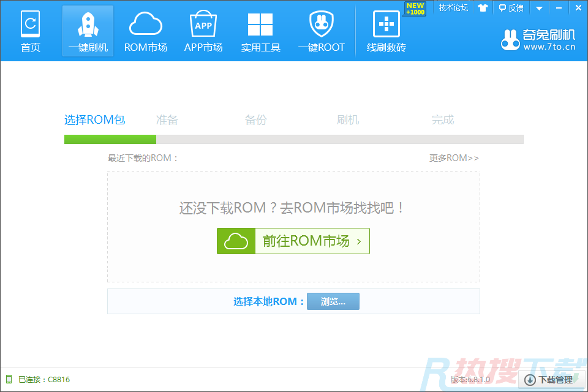The width and height of the screenshot is (588, 392).
Task: Click the 版本:6.8.1.0 version text
Action: [x=470, y=380]
